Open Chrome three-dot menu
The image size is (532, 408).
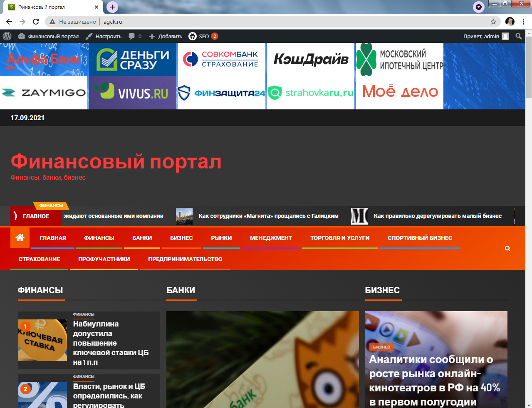523,22
